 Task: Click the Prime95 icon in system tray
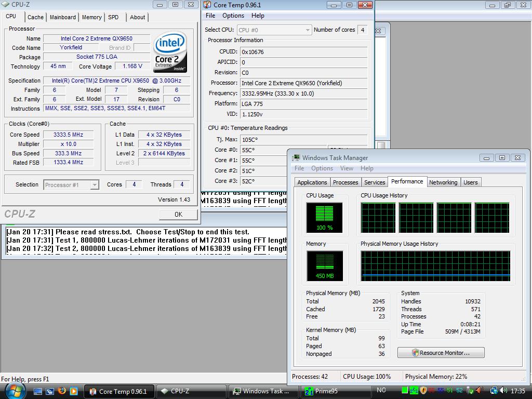(414, 390)
